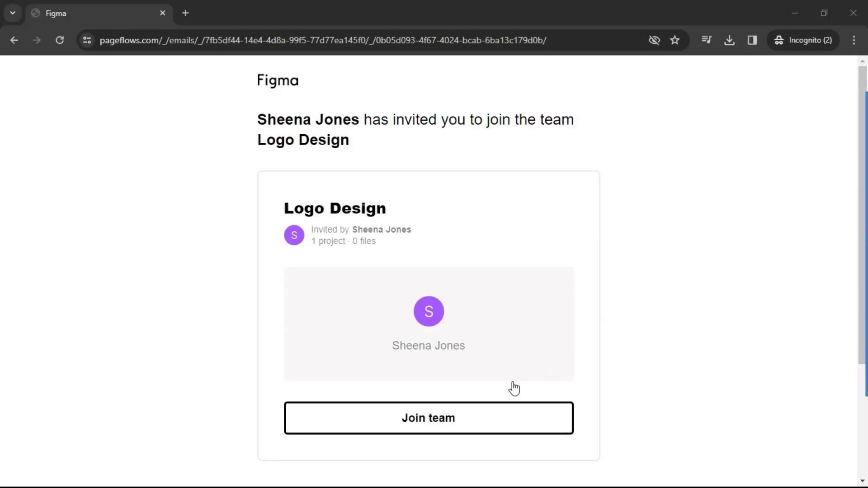The height and width of the screenshot is (488, 868).
Task: Expand the tab search dropdown arrow
Action: [x=13, y=13]
